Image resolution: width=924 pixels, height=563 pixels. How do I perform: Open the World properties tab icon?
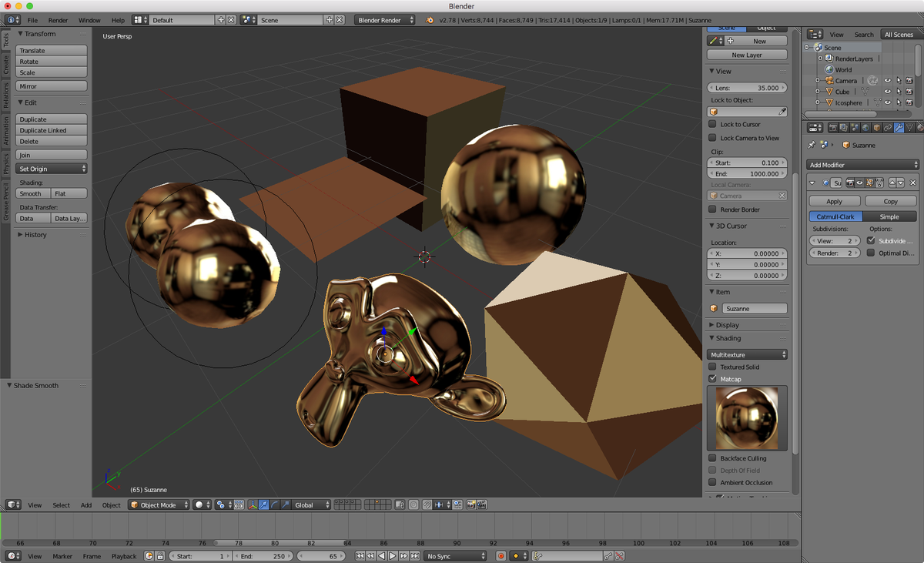point(865,128)
